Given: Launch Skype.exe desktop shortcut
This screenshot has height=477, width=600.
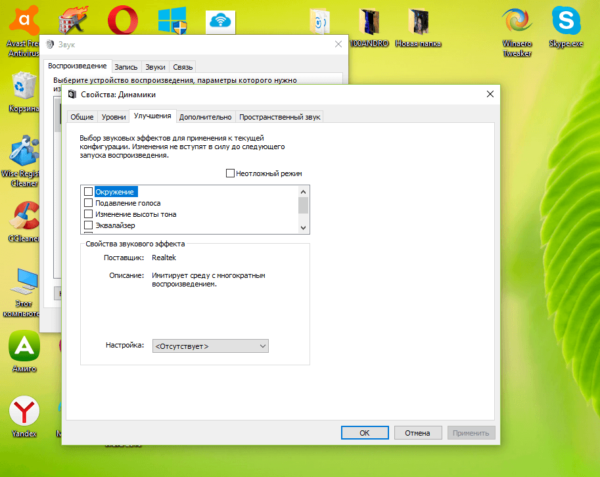Looking at the screenshot, I should pyautogui.click(x=566, y=27).
